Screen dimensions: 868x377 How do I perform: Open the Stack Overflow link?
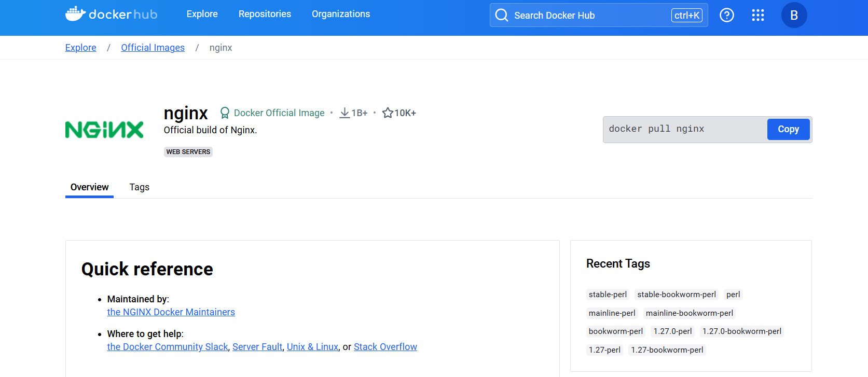(385, 347)
